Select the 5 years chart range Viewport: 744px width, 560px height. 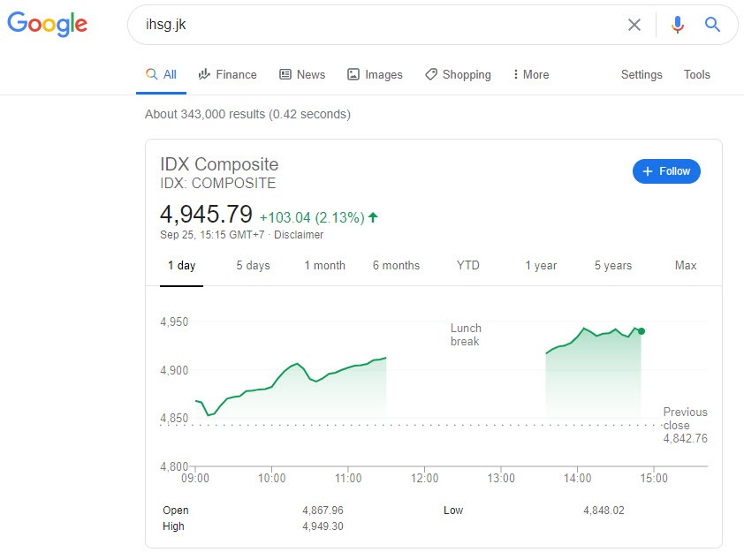coord(613,266)
